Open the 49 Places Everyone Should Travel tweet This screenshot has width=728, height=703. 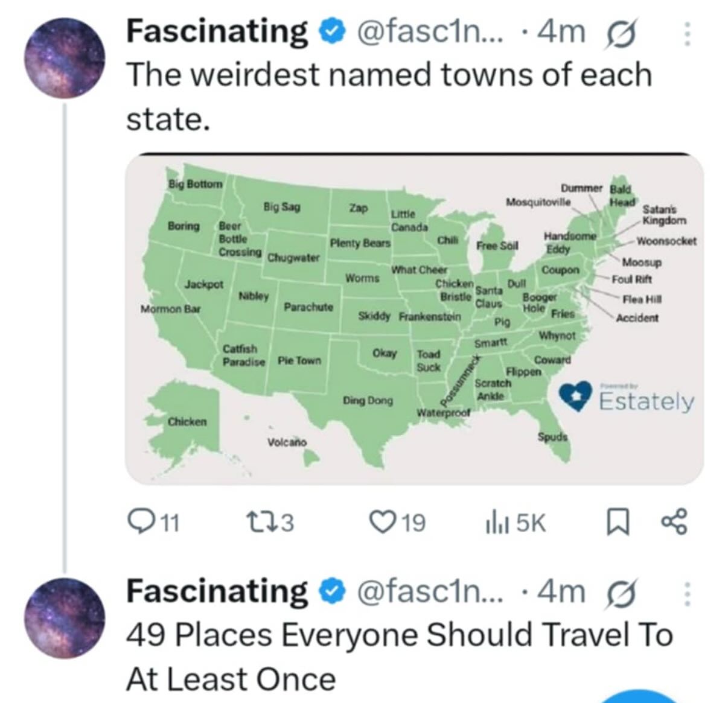tap(399, 657)
